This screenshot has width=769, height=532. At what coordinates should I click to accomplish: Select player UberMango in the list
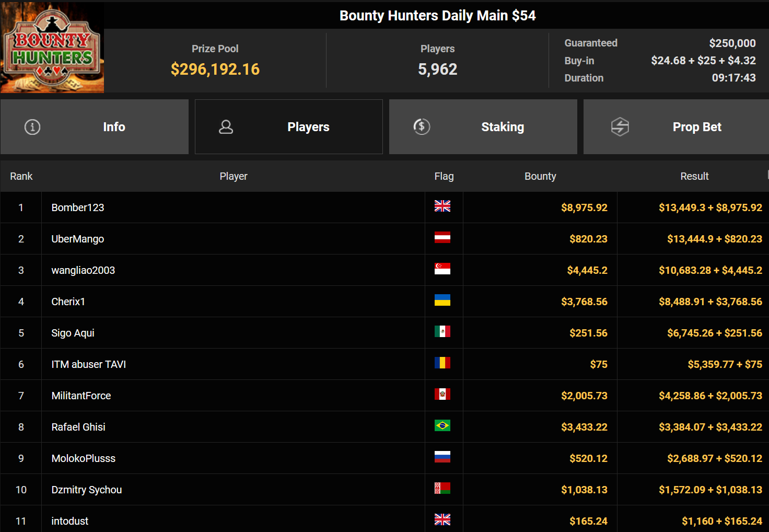coord(78,239)
